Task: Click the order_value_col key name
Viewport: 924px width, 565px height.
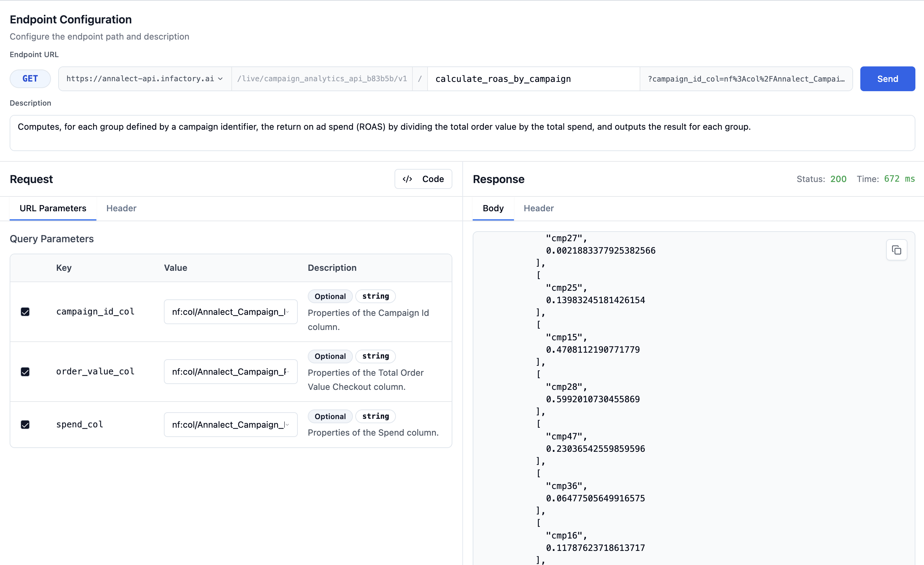Action: pyautogui.click(x=95, y=372)
